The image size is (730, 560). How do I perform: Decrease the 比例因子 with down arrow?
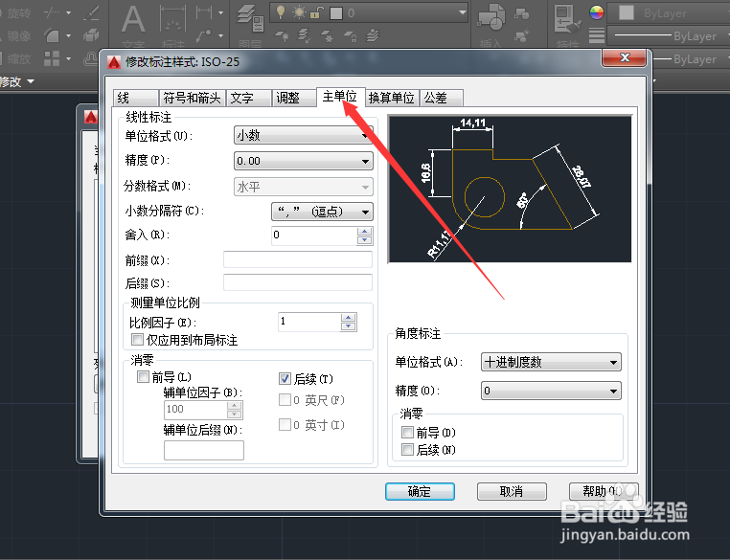tap(349, 326)
